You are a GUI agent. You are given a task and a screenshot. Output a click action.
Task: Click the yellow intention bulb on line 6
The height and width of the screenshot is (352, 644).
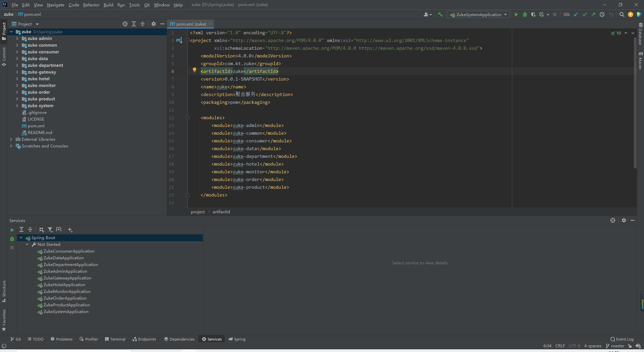click(x=194, y=70)
